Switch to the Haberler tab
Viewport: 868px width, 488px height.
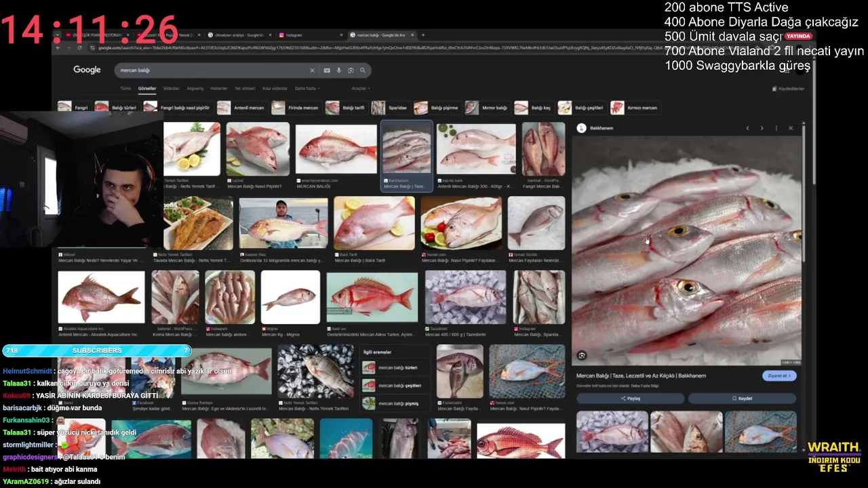click(219, 89)
